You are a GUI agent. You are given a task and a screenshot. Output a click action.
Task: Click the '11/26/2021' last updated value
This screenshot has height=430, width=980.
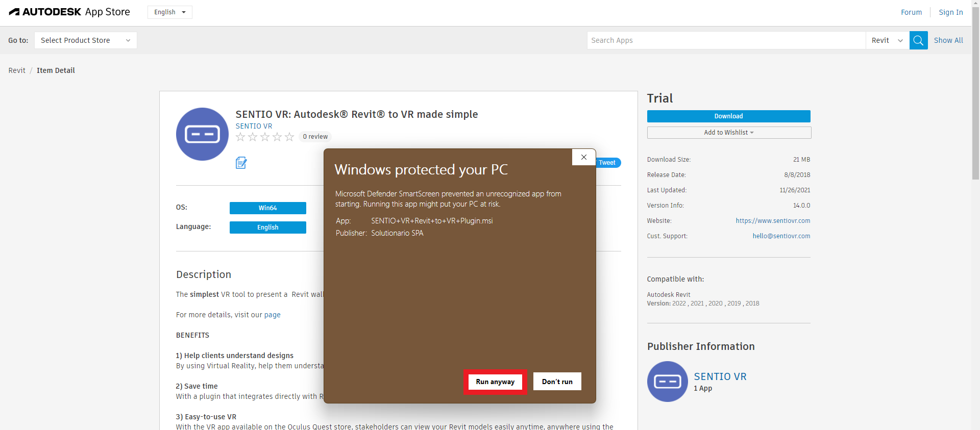pyautogui.click(x=795, y=190)
